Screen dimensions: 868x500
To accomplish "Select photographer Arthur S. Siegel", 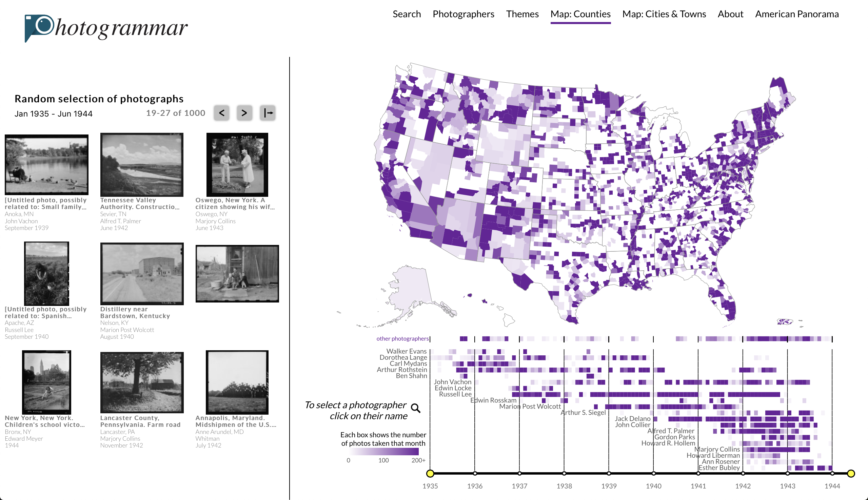I will pyautogui.click(x=583, y=413).
